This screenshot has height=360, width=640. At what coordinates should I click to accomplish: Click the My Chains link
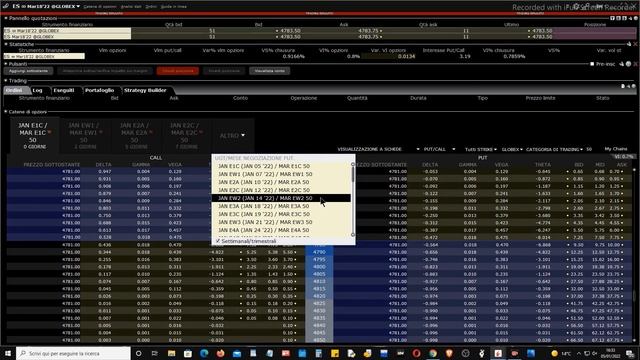pos(616,149)
